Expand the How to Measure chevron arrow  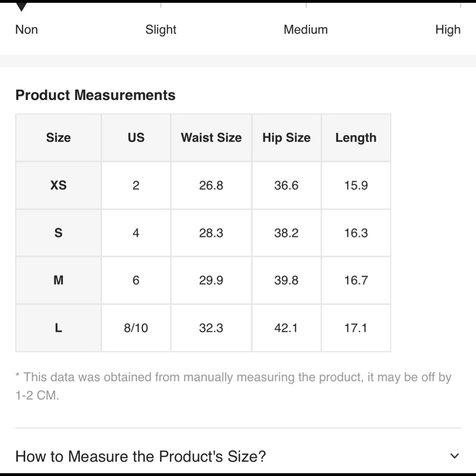pyautogui.click(x=454, y=456)
